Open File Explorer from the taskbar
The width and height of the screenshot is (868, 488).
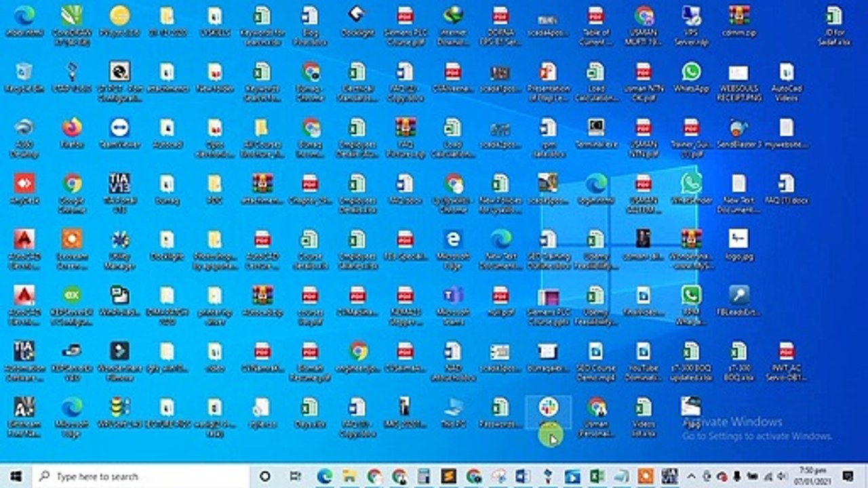click(x=349, y=476)
